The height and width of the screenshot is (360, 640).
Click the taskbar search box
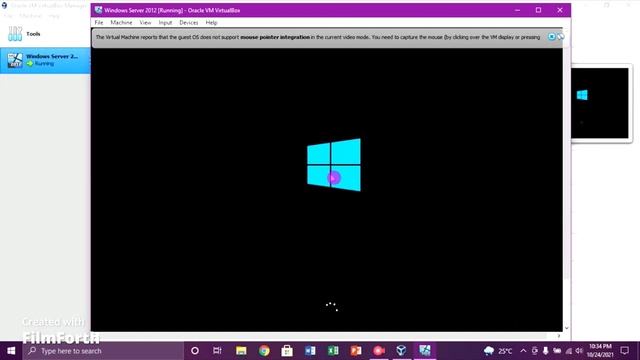[103, 351]
